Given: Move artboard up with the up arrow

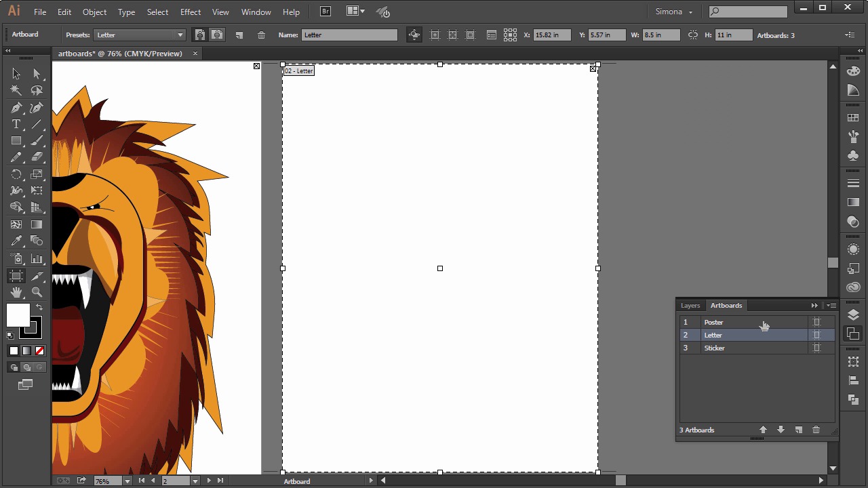Looking at the screenshot, I should pos(763,430).
